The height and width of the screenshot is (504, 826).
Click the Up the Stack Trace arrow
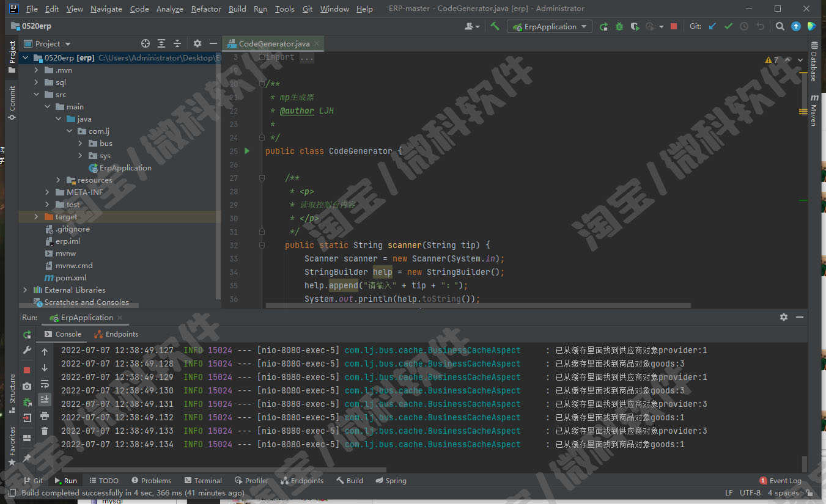point(45,352)
